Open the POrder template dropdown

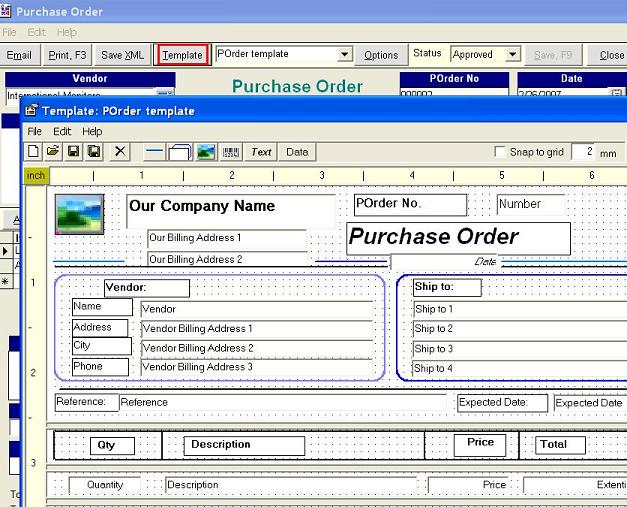(344, 54)
